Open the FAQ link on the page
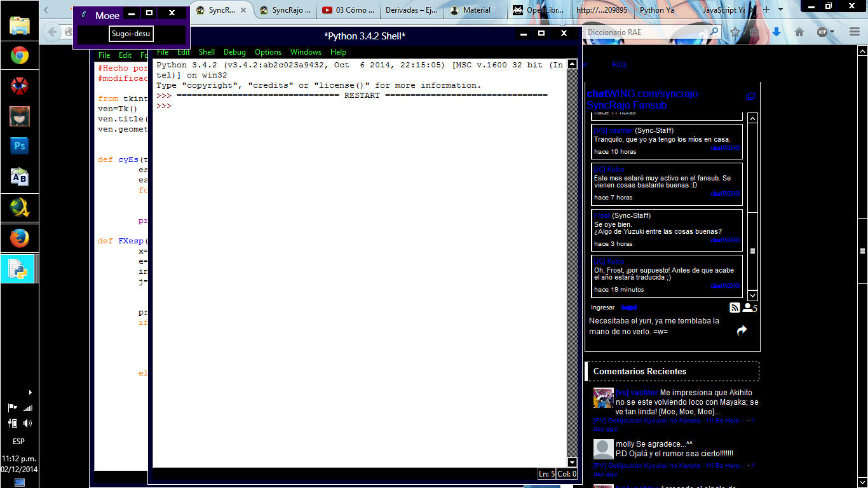This screenshot has height=488, width=868. click(619, 65)
